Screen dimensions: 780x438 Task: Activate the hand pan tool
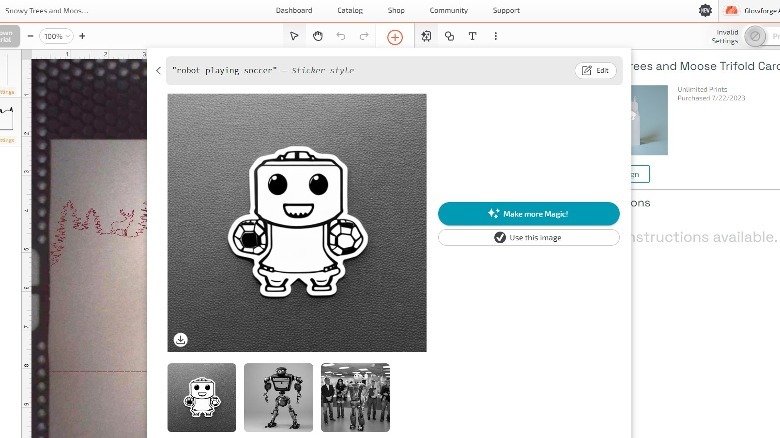(x=318, y=36)
